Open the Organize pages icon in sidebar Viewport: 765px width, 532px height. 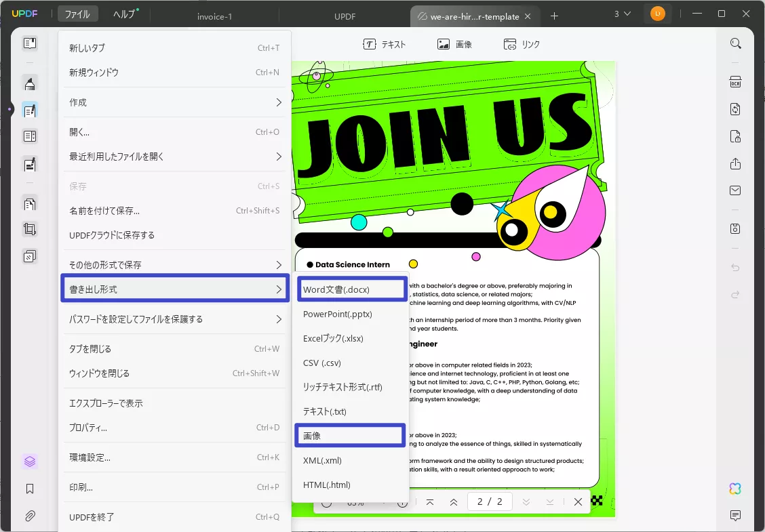30,204
